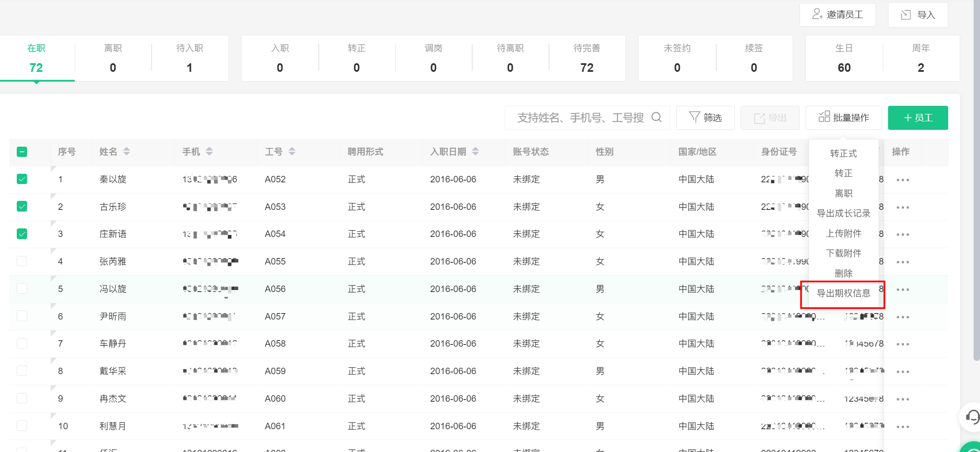Open the 批量操作 dropdown
The image size is (980, 452).
point(843,117)
